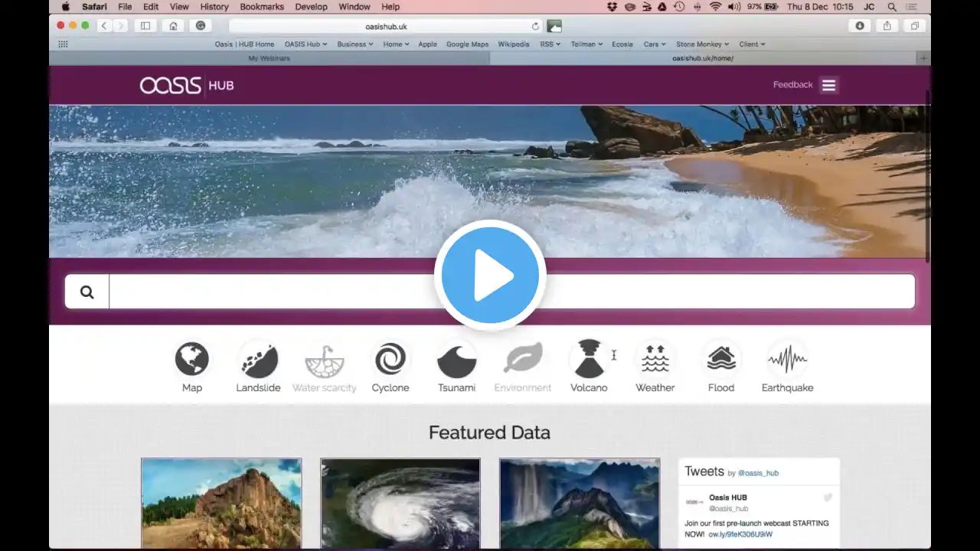This screenshot has height=551, width=980.
Task: Open the Map category icon
Action: pyautogui.click(x=191, y=359)
